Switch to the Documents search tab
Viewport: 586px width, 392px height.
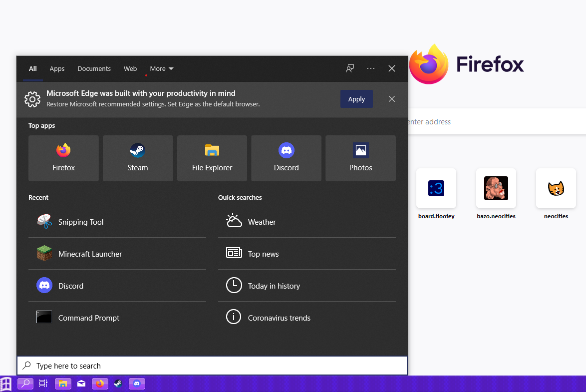coord(94,68)
